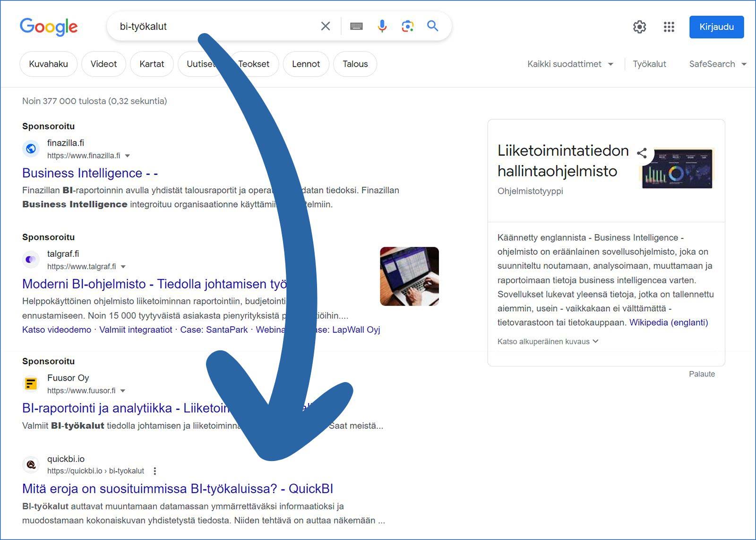Switch to Talous results
Image resolution: width=756 pixels, height=540 pixels.
click(x=355, y=64)
